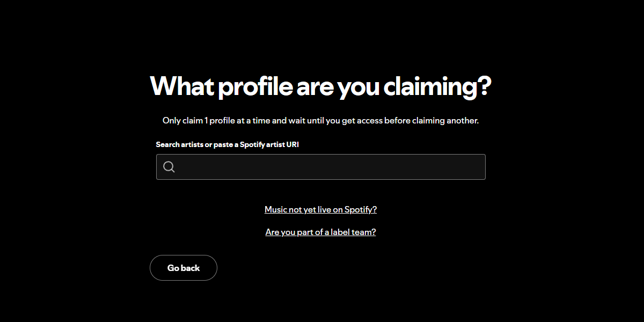Focus the artist search input field

[x=327, y=167]
